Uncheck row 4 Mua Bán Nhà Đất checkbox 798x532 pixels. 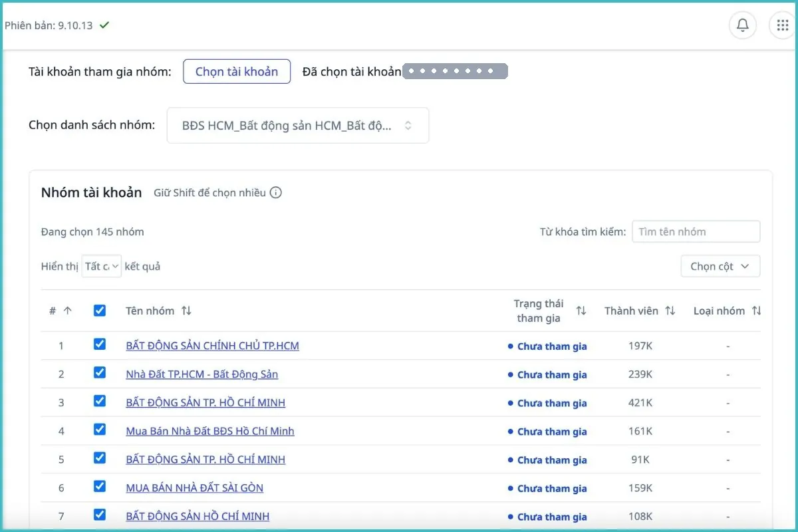coord(100,430)
